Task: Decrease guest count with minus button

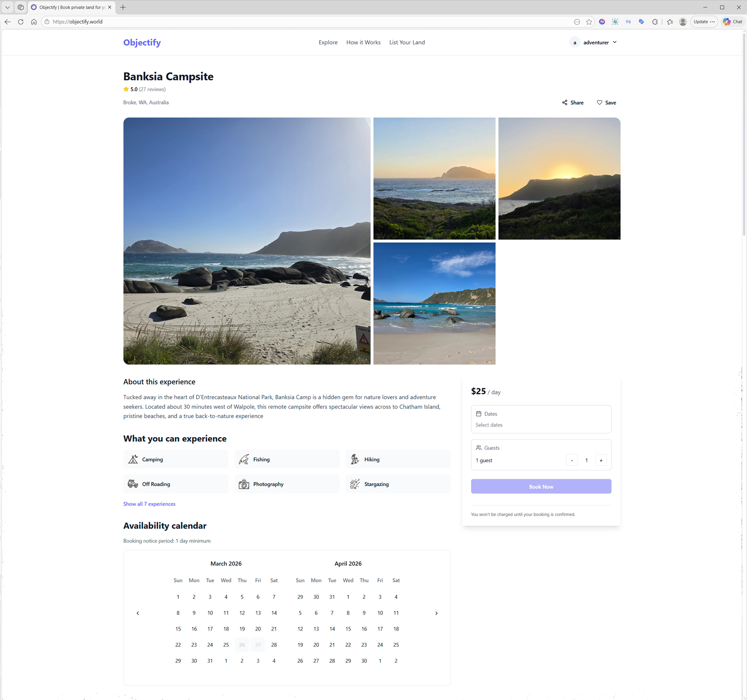Action: 572,460
